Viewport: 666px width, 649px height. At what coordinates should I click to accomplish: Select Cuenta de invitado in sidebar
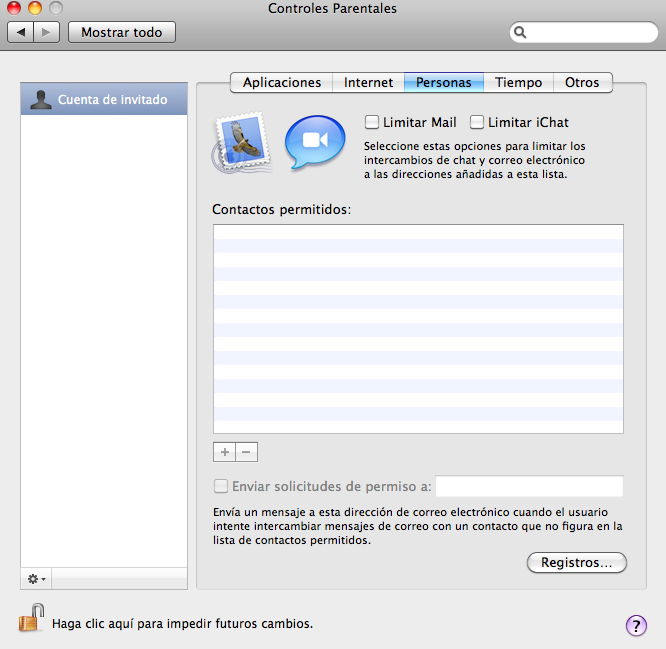coord(104,100)
